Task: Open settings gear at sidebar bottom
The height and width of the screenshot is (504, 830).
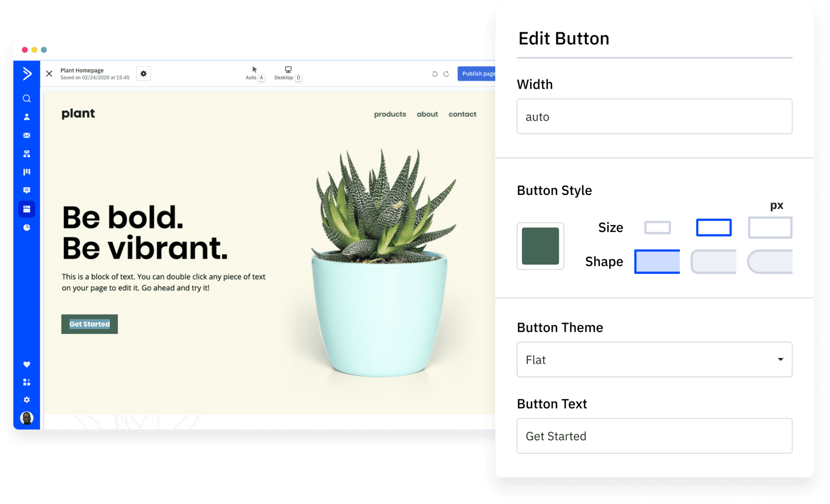Action: tap(27, 400)
